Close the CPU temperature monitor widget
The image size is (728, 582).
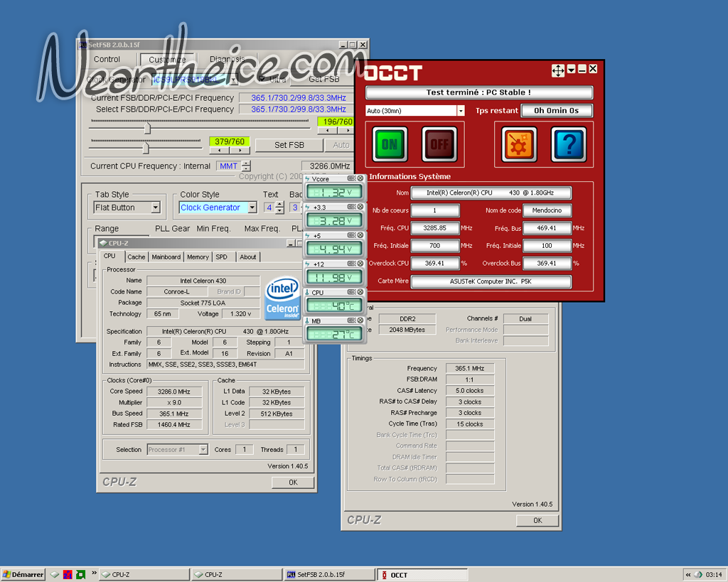click(360, 292)
